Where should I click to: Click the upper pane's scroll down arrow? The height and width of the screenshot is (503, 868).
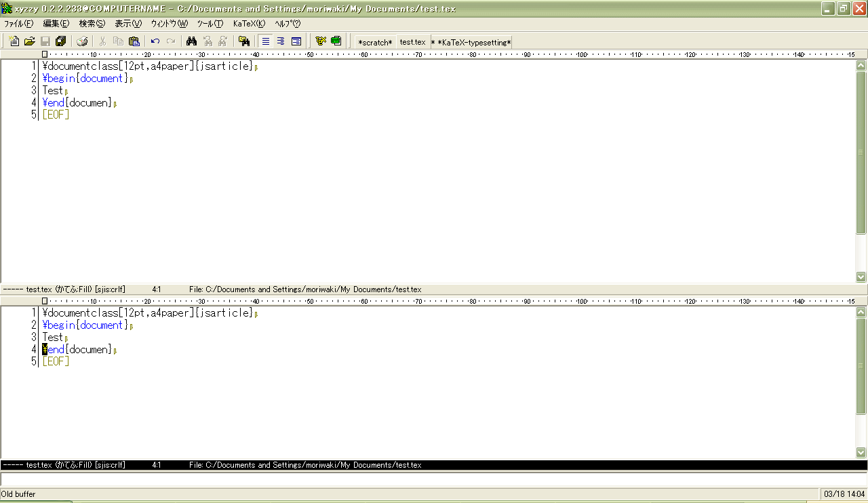(861, 277)
